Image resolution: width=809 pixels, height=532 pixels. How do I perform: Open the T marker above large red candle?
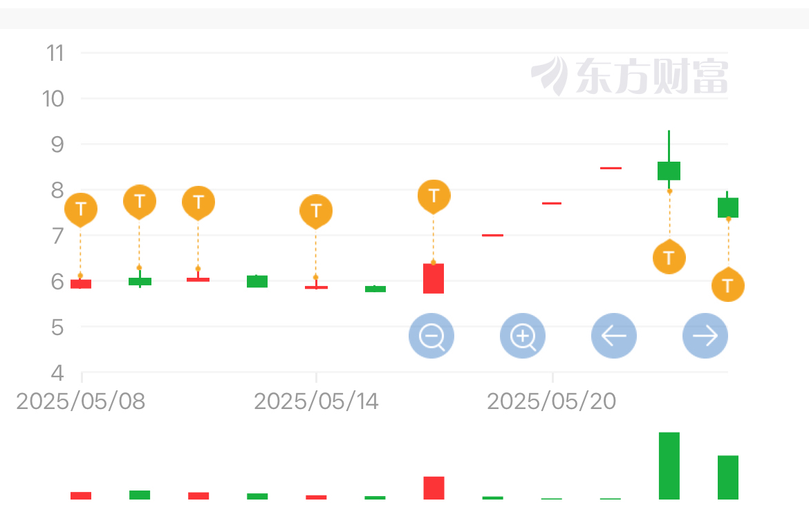coord(434,196)
